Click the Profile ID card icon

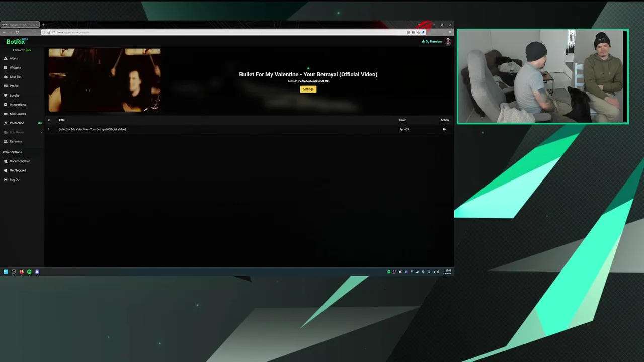coord(6,86)
